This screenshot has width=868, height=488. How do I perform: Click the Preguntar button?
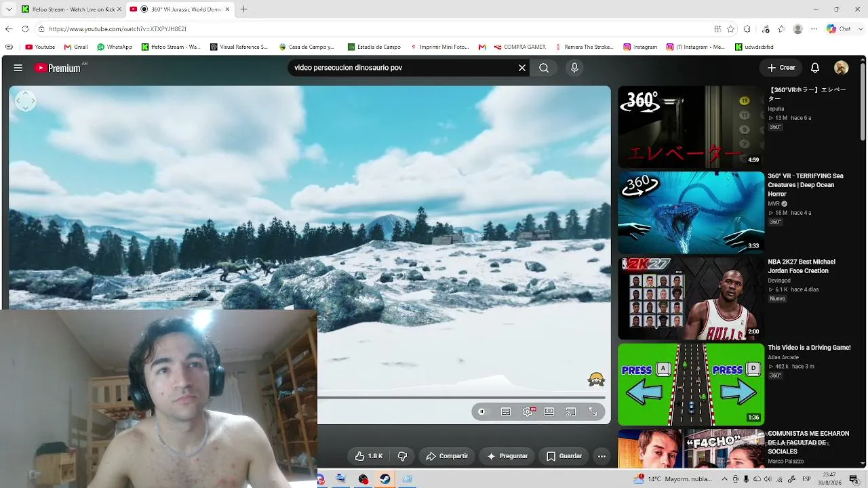tap(507, 456)
